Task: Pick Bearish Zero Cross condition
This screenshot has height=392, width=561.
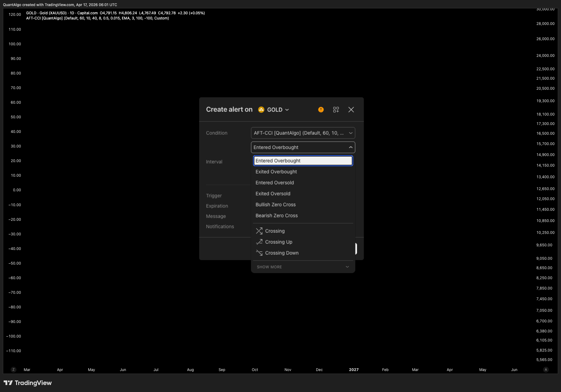Action: 303,215
